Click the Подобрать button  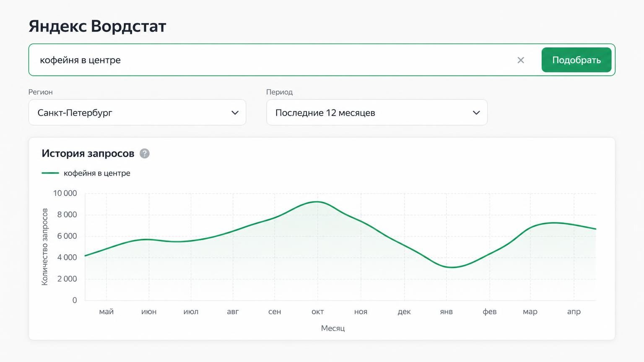(576, 60)
